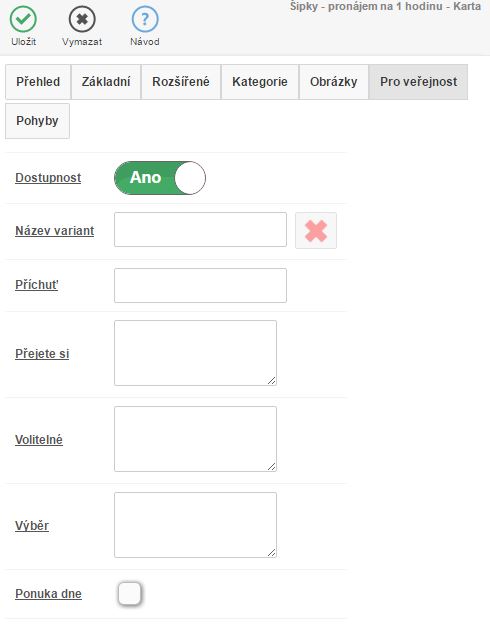Click the Název variant label link
Screen dimensions: 490x643
pyautogui.click(x=55, y=230)
